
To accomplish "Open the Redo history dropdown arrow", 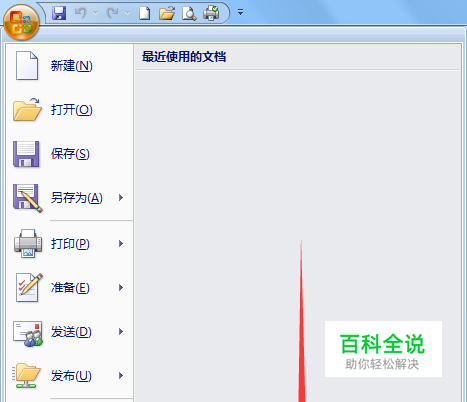I will pos(127,13).
